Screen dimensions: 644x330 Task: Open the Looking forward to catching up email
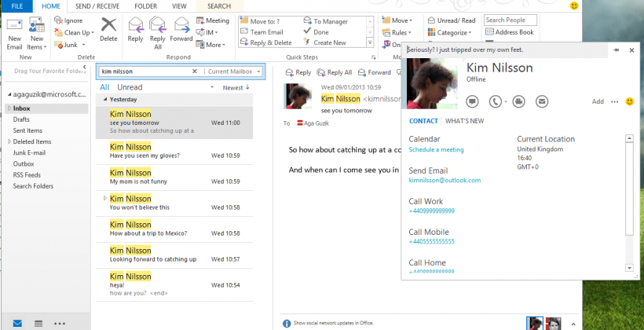point(174,255)
